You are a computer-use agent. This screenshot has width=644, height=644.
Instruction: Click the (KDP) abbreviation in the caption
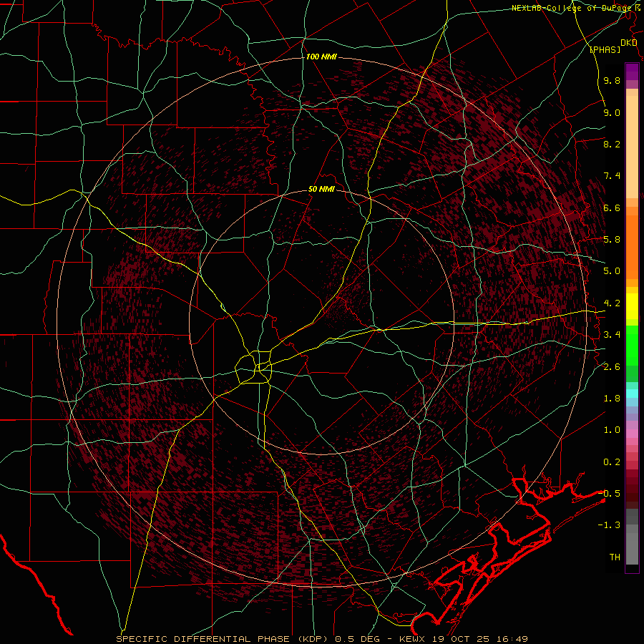pyautogui.click(x=313, y=639)
